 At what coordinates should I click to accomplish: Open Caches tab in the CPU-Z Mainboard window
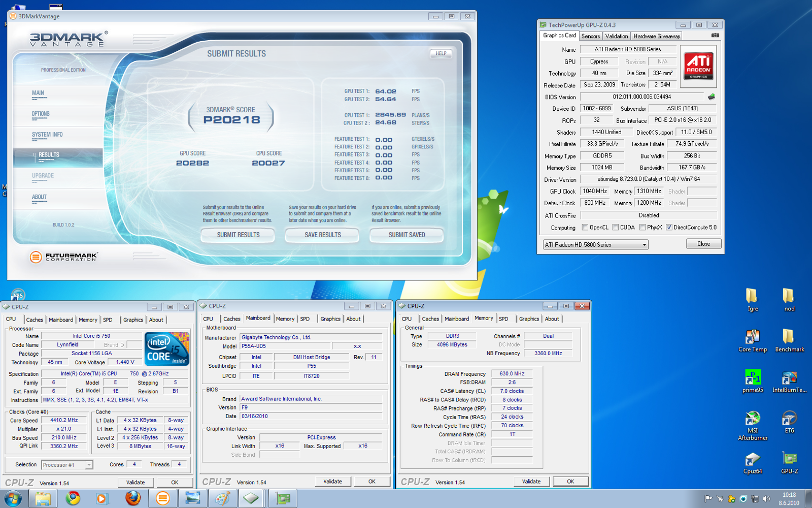pyautogui.click(x=232, y=319)
